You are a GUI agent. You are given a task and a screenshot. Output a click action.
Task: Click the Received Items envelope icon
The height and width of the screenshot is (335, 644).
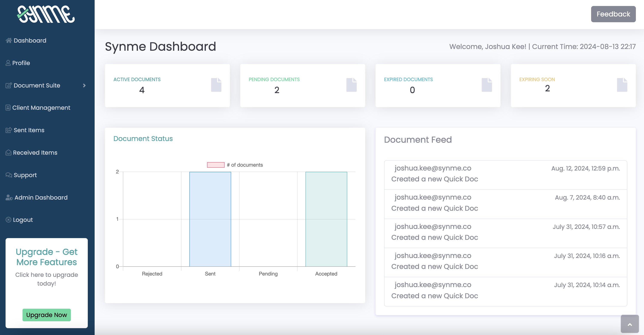coord(9,153)
